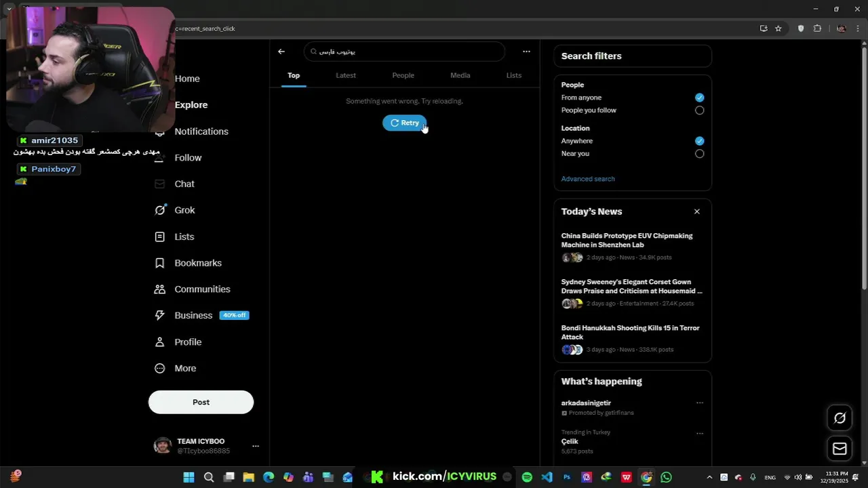Click the magnifier icon in the search box
The width and height of the screenshot is (868, 488).
click(x=313, y=52)
